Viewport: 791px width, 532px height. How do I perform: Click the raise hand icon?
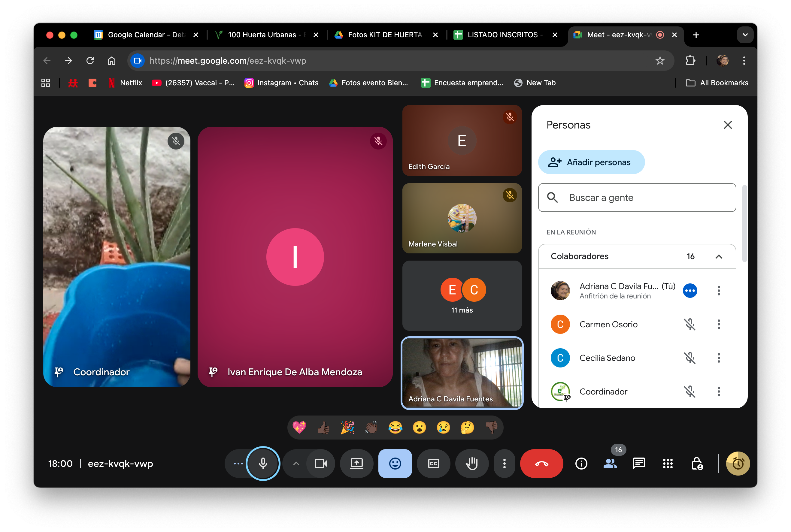(472, 464)
